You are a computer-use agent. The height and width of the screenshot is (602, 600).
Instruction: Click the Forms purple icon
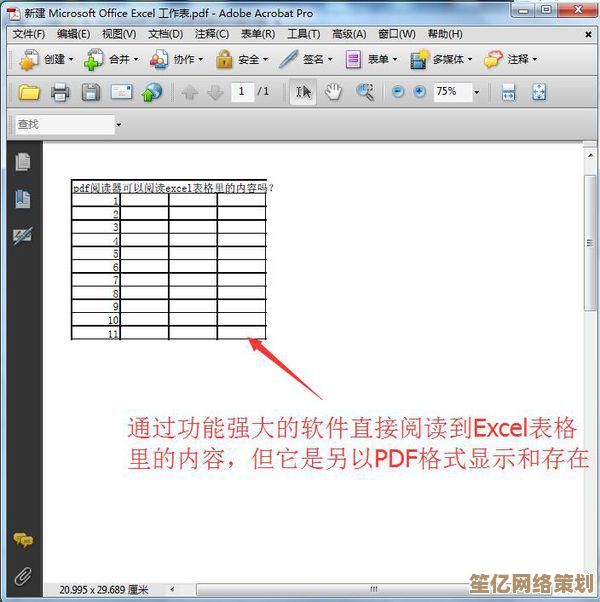click(353, 60)
